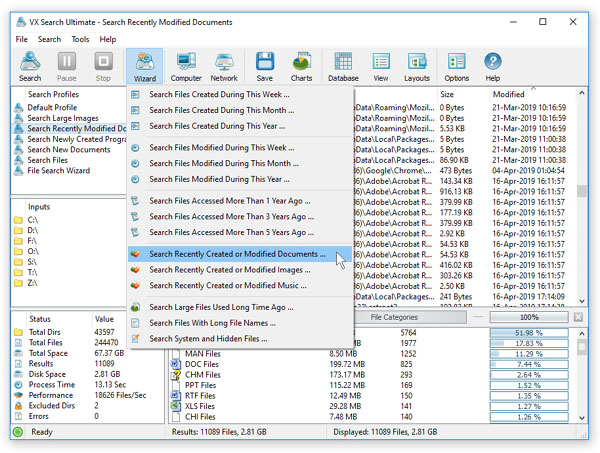Viewport: 600px width, 453px height.
Task: Click the 51.98 % progress bar
Action: (529, 332)
